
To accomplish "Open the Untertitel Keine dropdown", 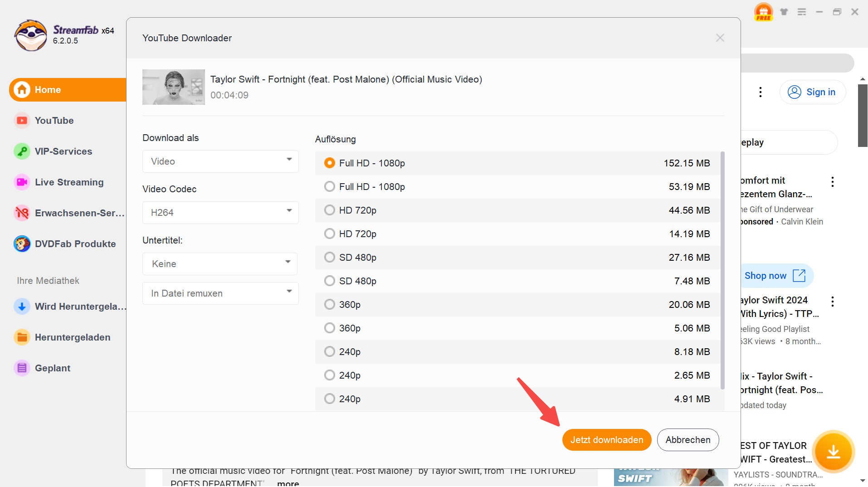I will 220,264.
